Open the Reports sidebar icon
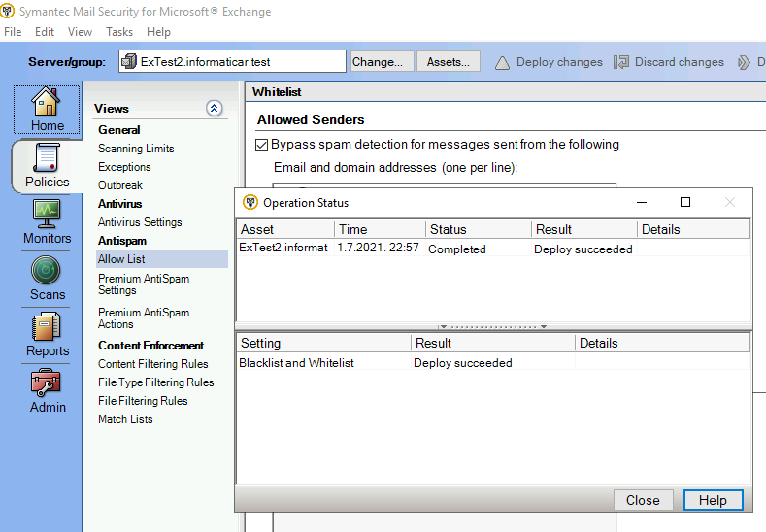Viewport: 766px width, 532px height. pos(46,326)
